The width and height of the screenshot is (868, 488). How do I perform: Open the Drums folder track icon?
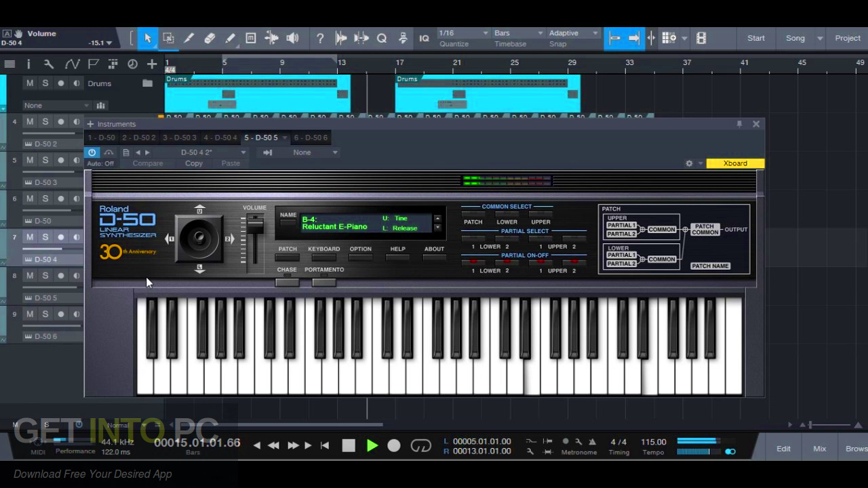point(147,83)
